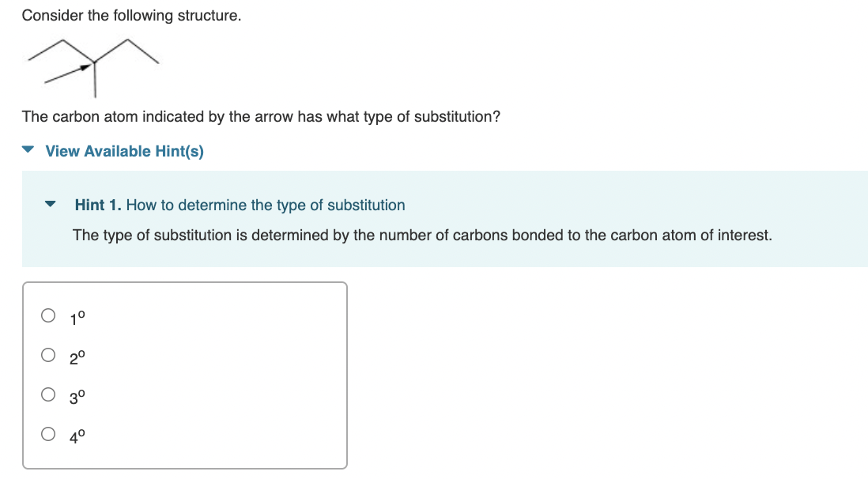Click the question about type of substitution
868x479 pixels.
[261, 117]
